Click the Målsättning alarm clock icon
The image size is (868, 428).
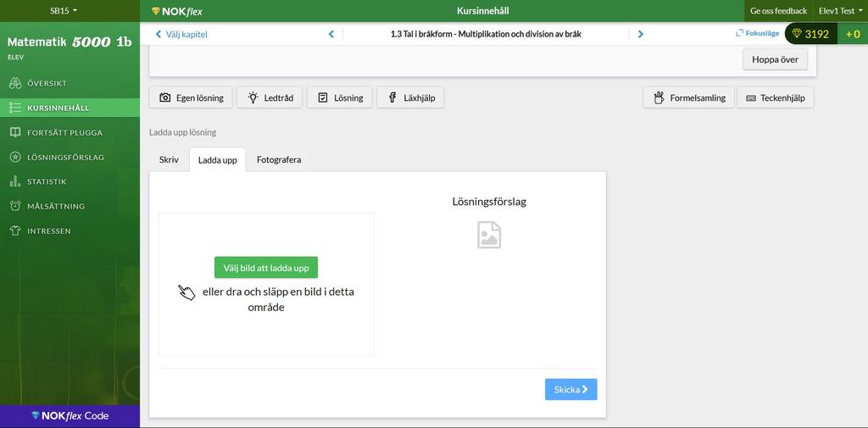(15, 206)
